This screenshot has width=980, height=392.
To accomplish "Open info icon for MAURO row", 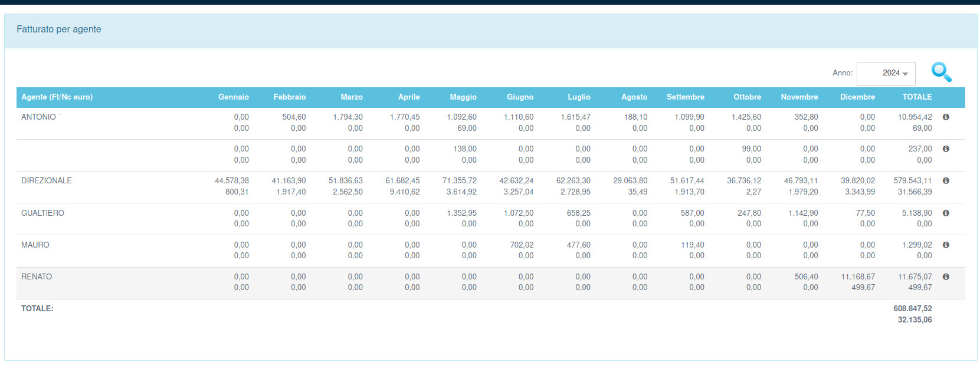I will pyautogui.click(x=946, y=245).
